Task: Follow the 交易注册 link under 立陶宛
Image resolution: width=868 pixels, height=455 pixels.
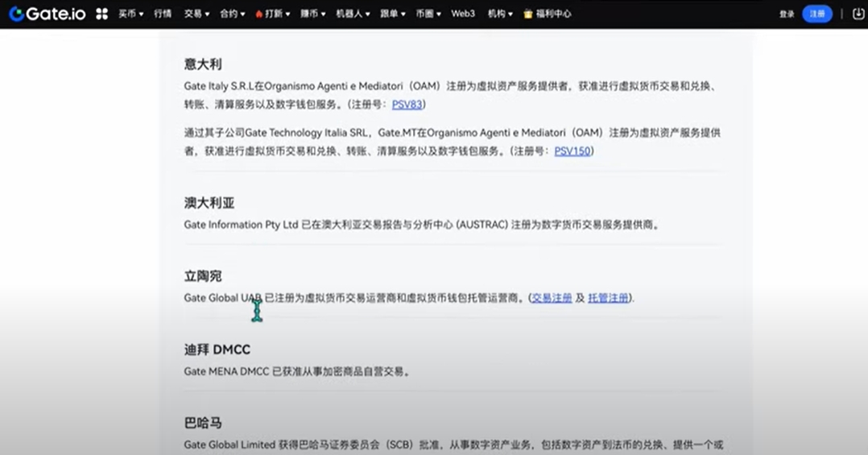Action: pos(552,298)
